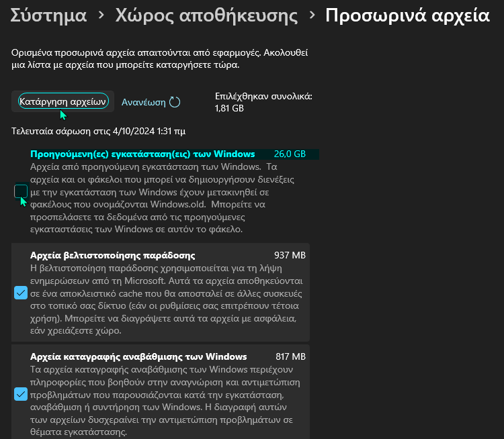The width and height of the screenshot is (504, 439).
Task: Uncheck the Αρχεία καταγραφής αναβάθμισης των Windows checkbox
Action: 21,394
